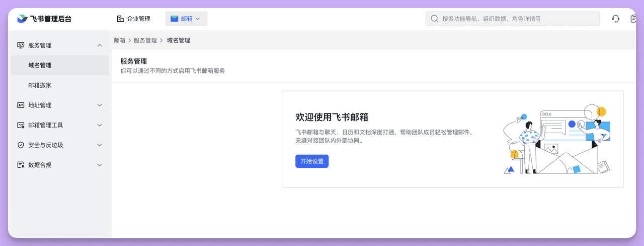Click the clipboard icon at top right

pos(633,19)
